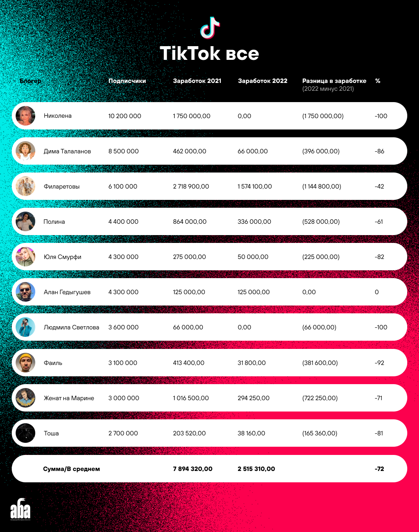
Task: Select the Сумма/В среднем row label
Action: (71, 469)
